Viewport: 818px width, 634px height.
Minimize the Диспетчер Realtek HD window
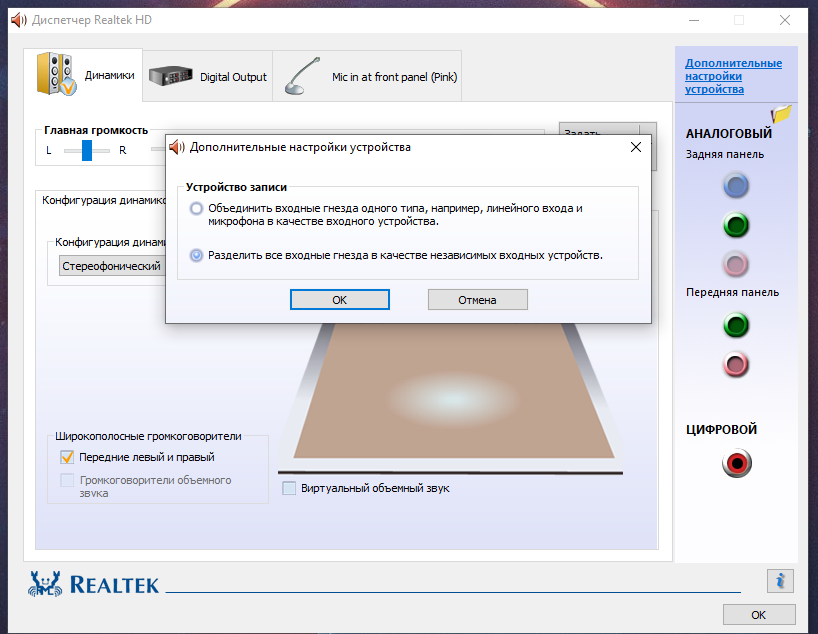(693, 20)
